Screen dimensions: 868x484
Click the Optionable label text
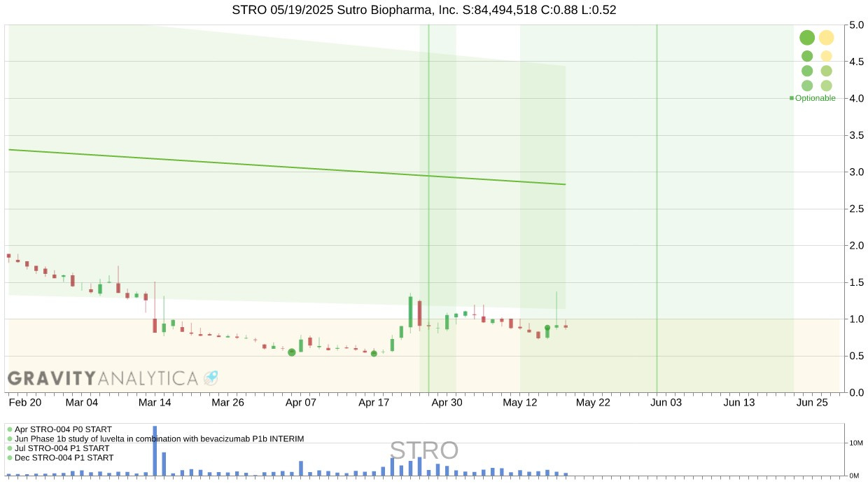pos(814,98)
